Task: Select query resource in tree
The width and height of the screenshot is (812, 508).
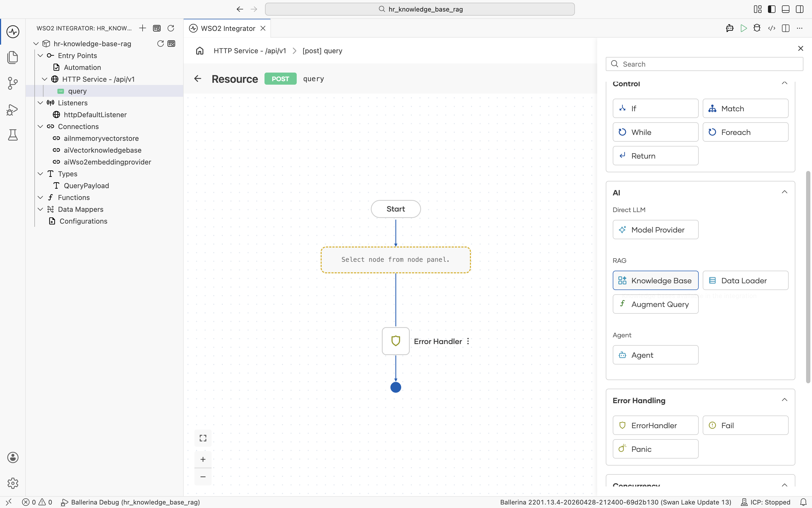Action: pyautogui.click(x=104, y=91)
